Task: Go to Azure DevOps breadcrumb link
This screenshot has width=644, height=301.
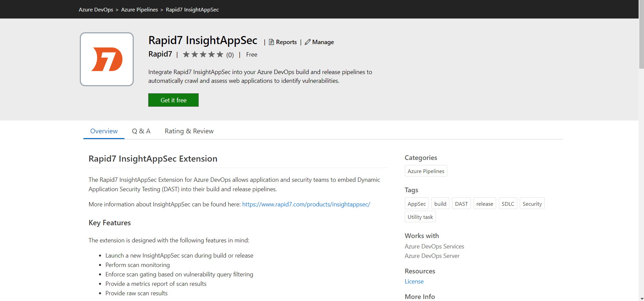Action: point(96,10)
